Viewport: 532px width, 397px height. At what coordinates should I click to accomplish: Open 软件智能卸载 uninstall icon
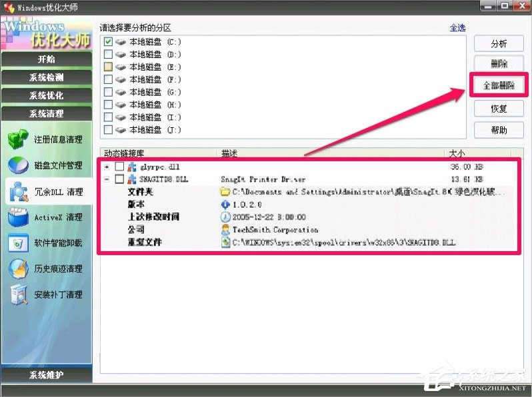(x=17, y=243)
